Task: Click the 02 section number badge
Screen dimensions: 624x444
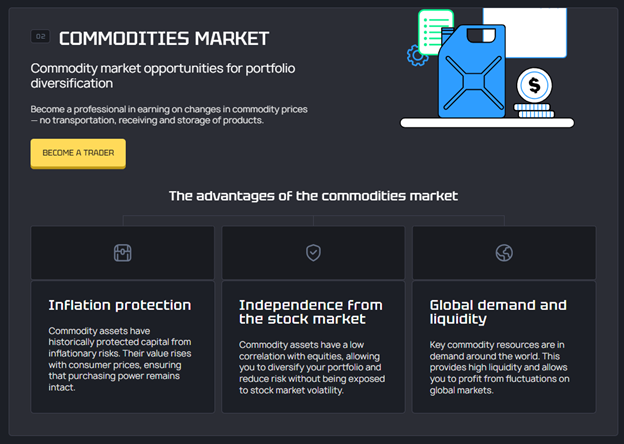Action: point(41,37)
